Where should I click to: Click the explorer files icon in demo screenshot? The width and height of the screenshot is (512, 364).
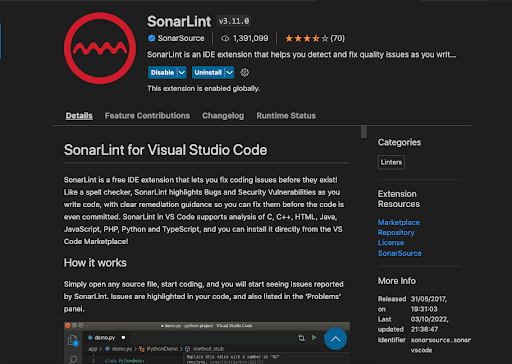tap(73, 340)
